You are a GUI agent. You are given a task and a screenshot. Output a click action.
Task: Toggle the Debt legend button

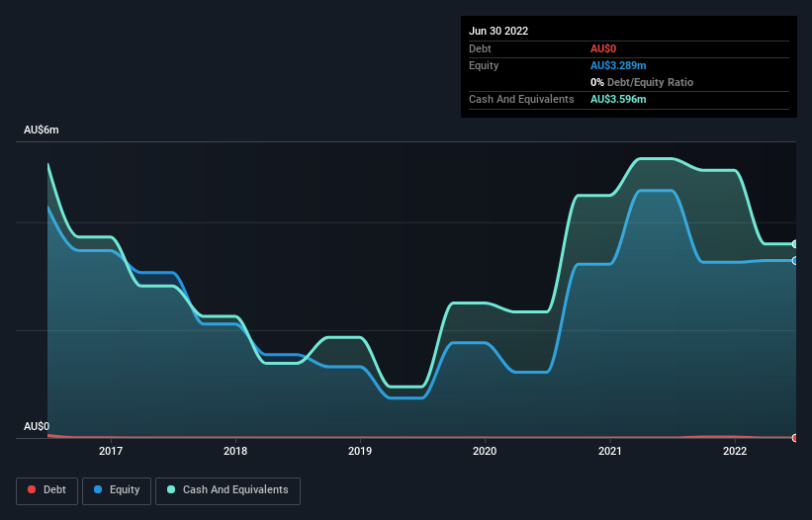[x=47, y=490]
